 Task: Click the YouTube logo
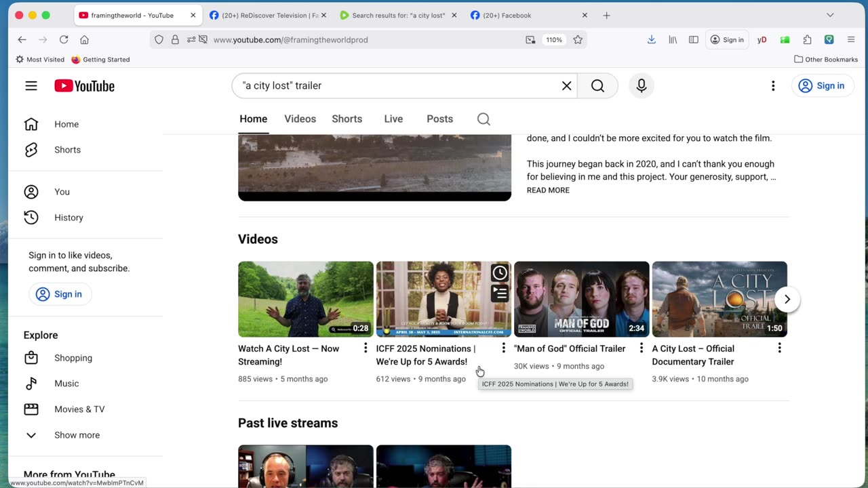85,86
